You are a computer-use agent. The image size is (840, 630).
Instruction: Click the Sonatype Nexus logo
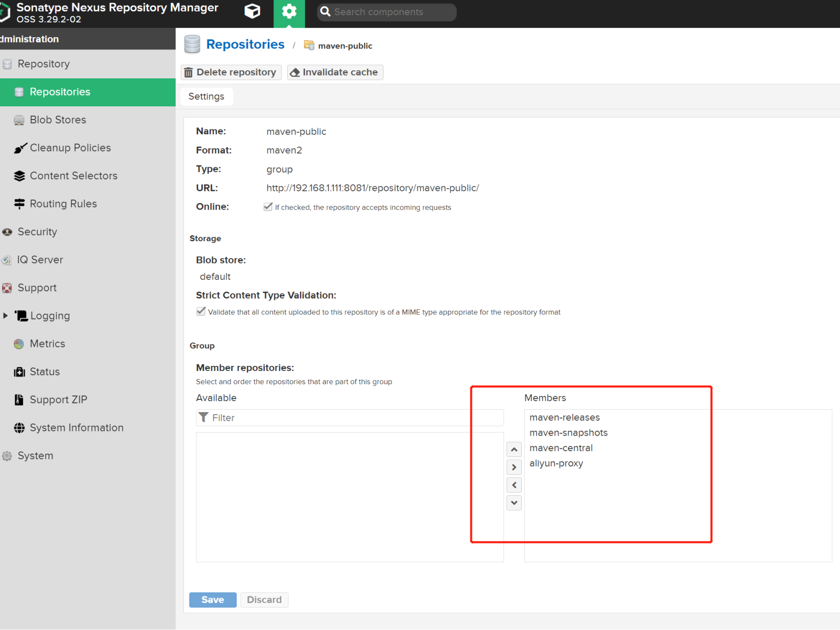5,12
